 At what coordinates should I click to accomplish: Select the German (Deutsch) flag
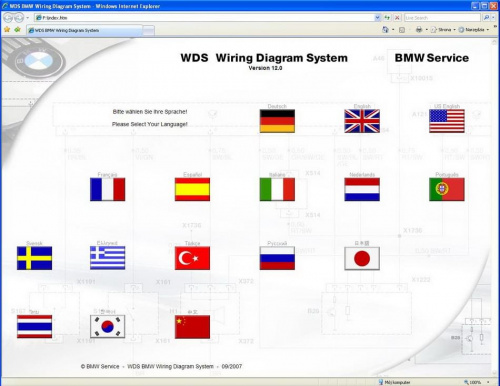277,121
